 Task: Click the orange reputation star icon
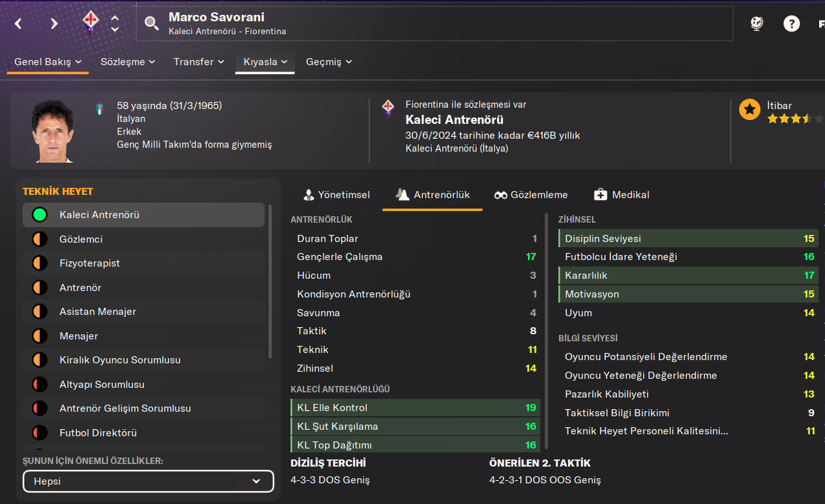coord(749,110)
